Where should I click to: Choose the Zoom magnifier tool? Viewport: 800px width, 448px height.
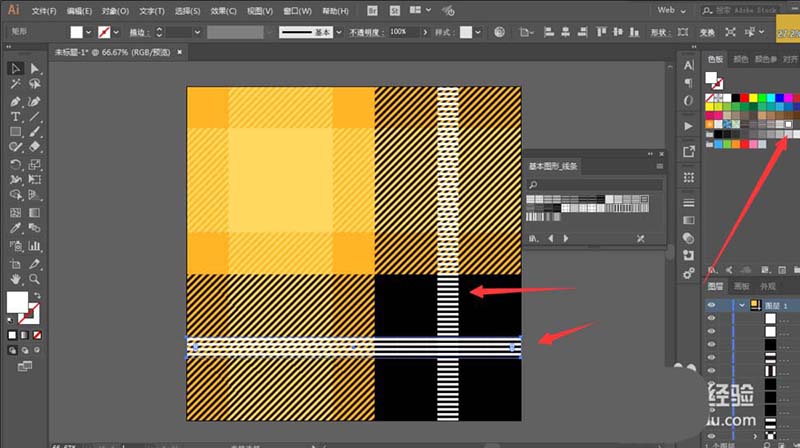click(x=36, y=278)
